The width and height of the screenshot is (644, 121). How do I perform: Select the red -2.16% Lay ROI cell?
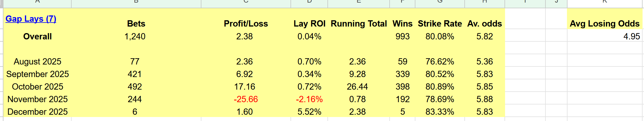[309, 99]
